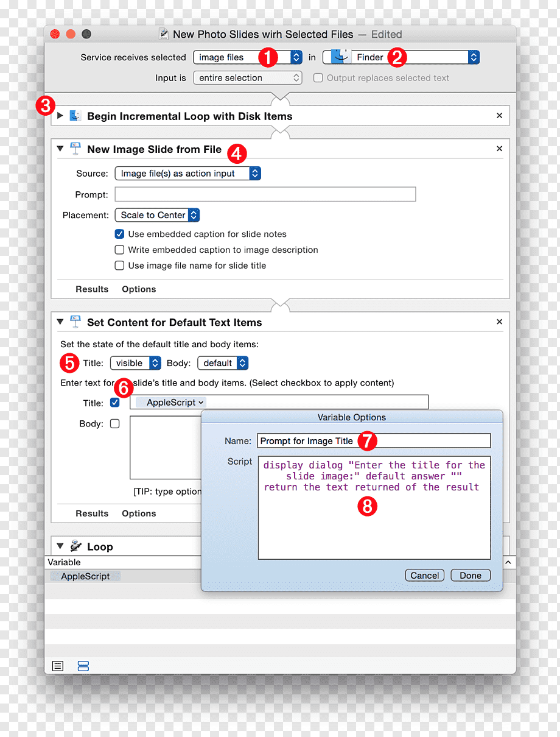Image resolution: width=560 pixels, height=737 pixels.
Task: Click the document icon in the window title bar
Action: tap(163, 34)
